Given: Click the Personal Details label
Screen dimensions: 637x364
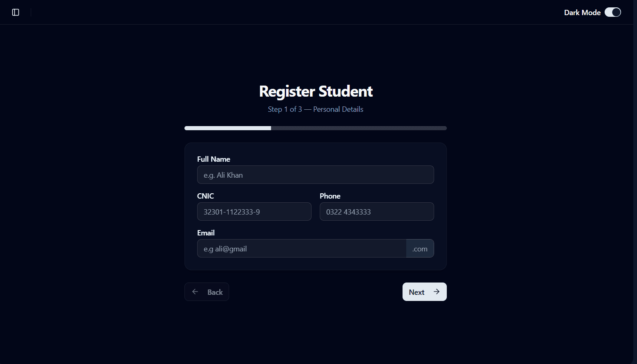Looking at the screenshot, I should tap(338, 109).
